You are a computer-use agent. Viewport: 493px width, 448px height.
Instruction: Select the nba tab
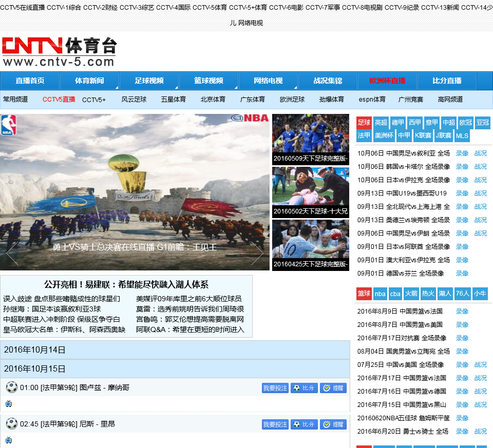(380, 294)
